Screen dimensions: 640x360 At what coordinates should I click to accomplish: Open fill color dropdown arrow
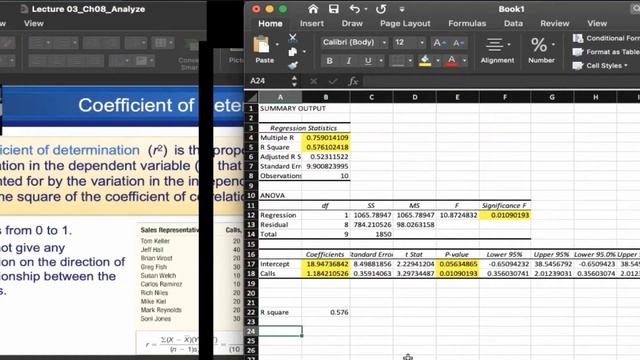click(438, 61)
